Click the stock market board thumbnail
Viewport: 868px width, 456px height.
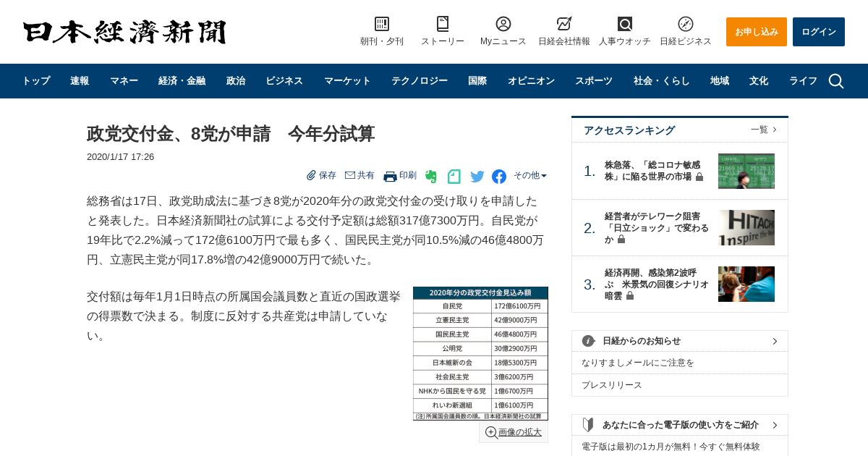click(746, 171)
